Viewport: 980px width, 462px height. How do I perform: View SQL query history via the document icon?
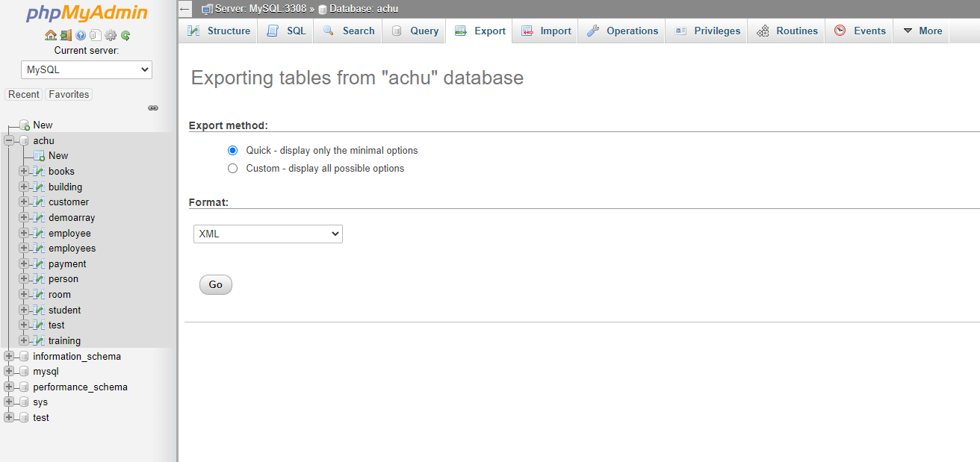tap(96, 35)
